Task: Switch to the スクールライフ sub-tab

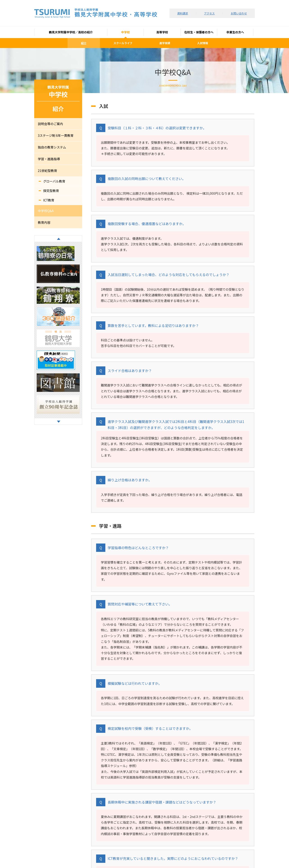Action: (123, 43)
